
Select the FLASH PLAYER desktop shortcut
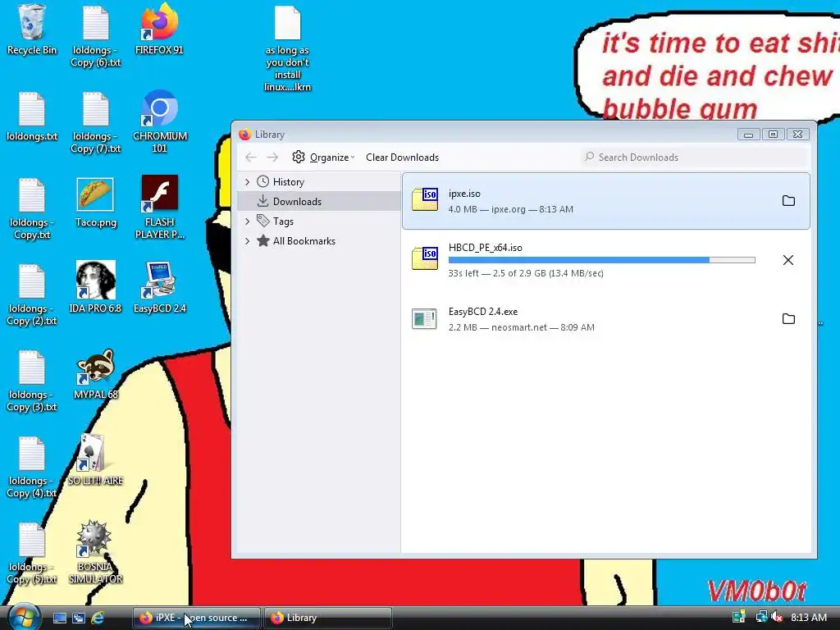coord(160,208)
